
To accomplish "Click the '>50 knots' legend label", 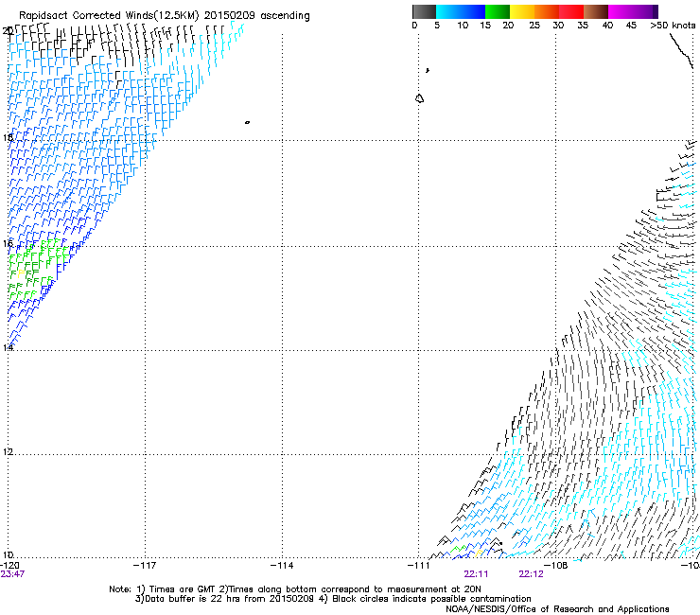I will [673, 26].
